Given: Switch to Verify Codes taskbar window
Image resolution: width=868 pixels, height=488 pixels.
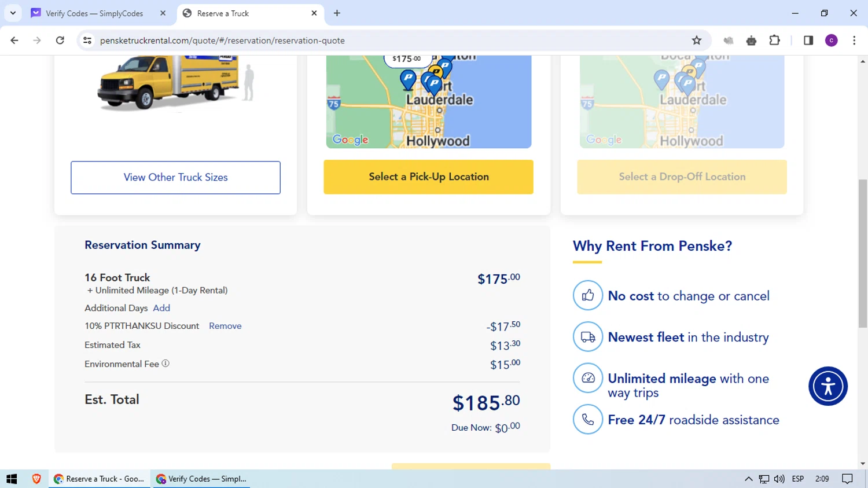Looking at the screenshot, I should click(x=201, y=479).
